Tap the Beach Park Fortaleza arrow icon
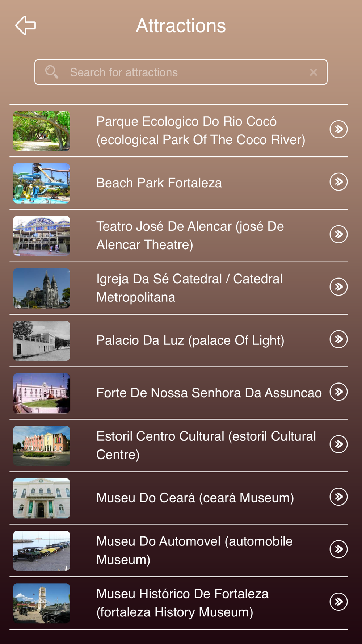Image resolution: width=362 pixels, height=644 pixels. pos(338,182)
